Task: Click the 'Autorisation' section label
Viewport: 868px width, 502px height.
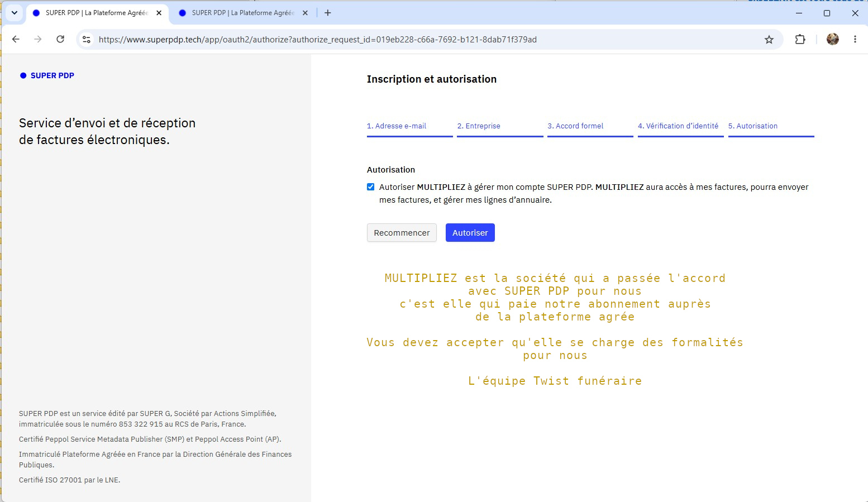Action: (x=391, y=170)
